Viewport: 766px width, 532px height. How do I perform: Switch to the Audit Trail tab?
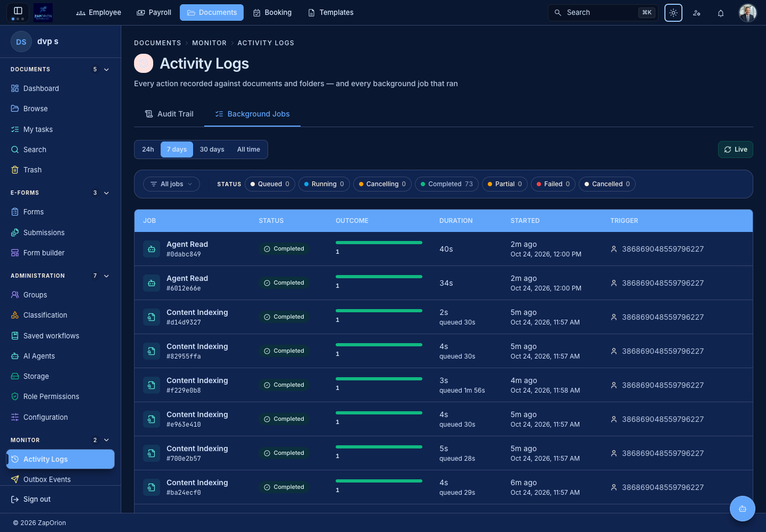[169, 114]
